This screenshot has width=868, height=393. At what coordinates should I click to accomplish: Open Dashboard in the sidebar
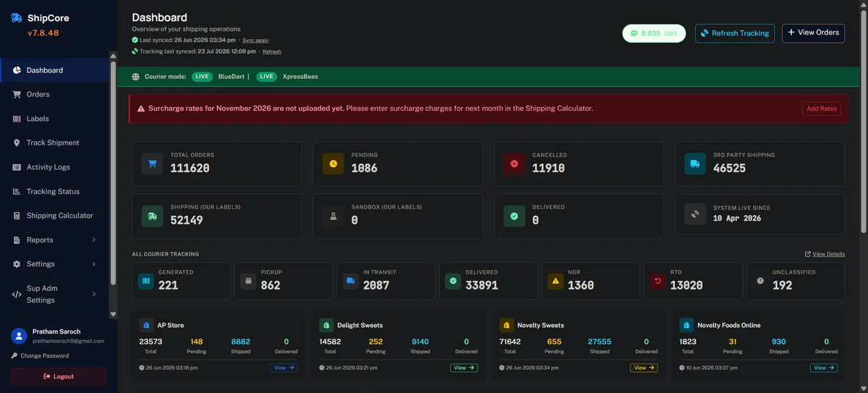(54, 70)
